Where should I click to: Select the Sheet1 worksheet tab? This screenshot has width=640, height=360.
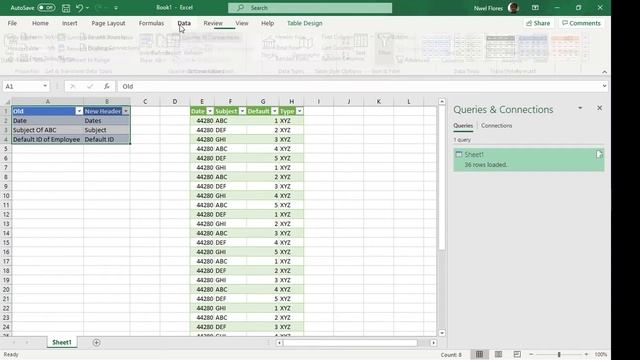tap(62, 342)
